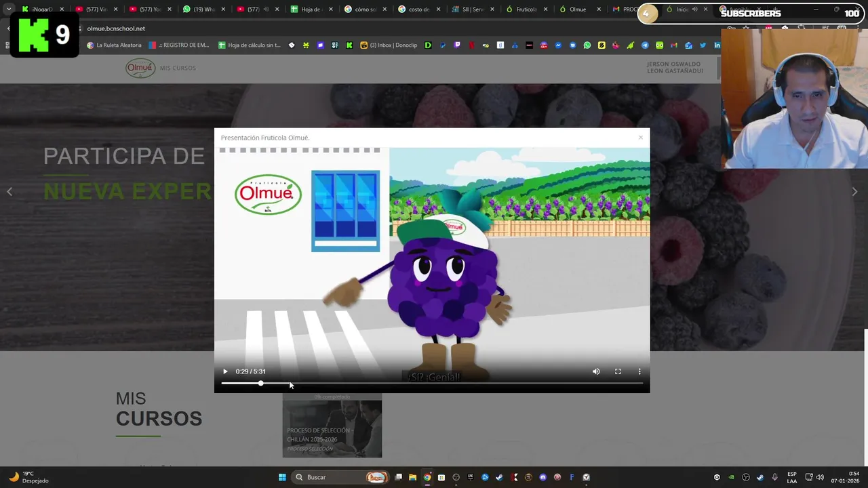The height and width of the screenshot is (488, 868).
Task: Seek the video by clicking its progress bar
Action: click(432, 384)
